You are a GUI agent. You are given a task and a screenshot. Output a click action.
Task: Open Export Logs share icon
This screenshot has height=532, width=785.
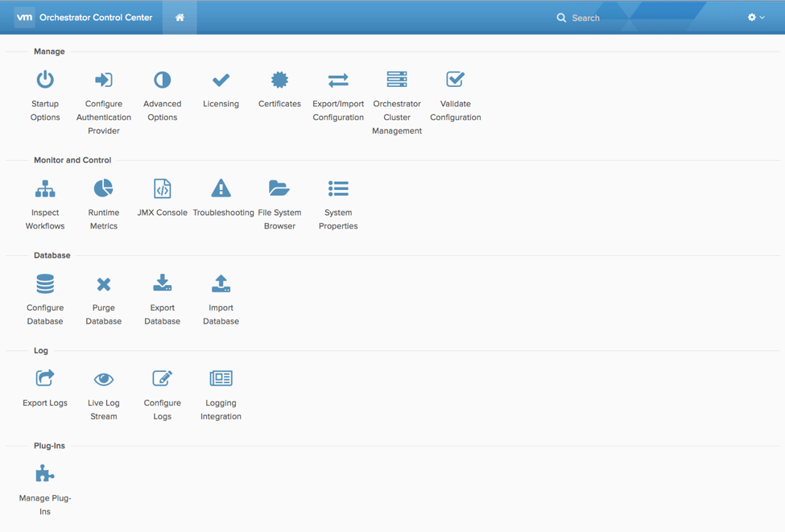(45, 377)
